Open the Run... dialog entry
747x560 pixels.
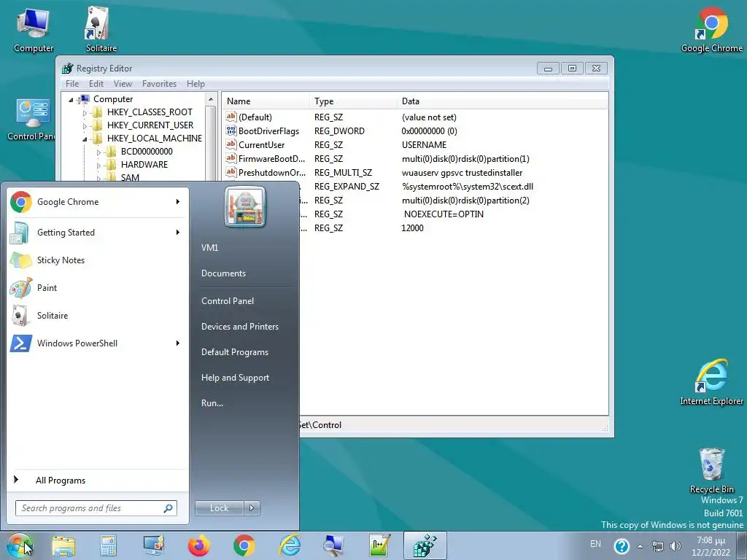point(212,403)
